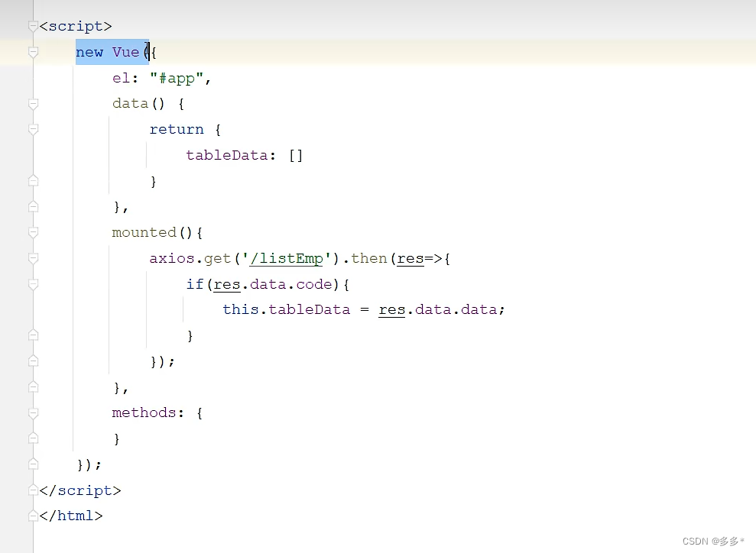The width and height of the screenshot is (756, 553).
Task: Click the opening <script> tag text
Action: click(x=76, y=26)
